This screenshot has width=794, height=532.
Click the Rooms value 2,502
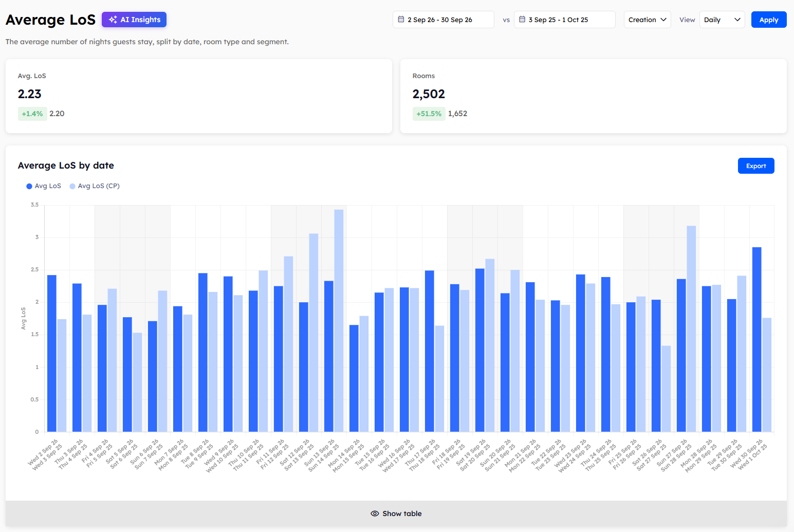click(x=429, y=94)
